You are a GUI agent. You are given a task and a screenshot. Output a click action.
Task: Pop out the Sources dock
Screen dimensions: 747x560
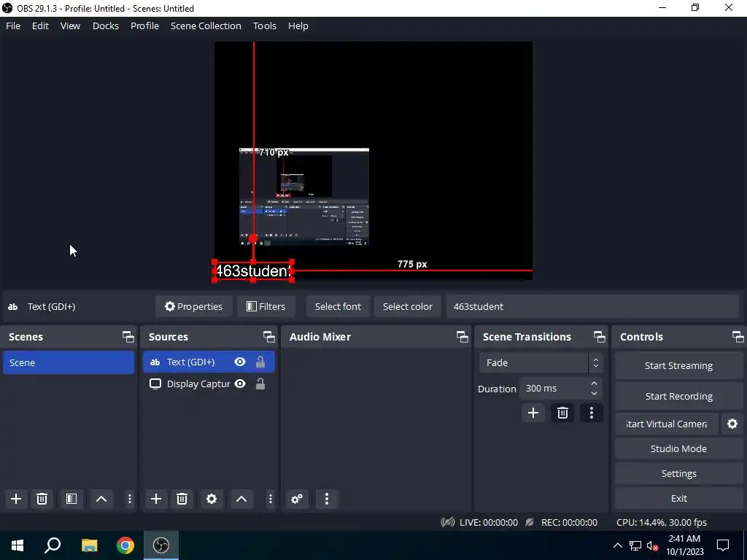tap(269, 337)
